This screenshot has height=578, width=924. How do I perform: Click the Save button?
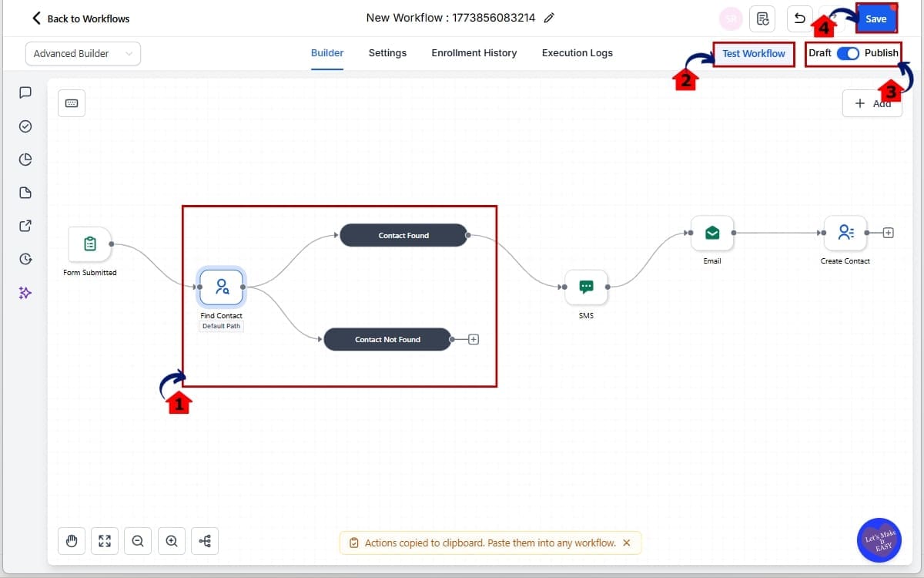click(x=876, y=19)
